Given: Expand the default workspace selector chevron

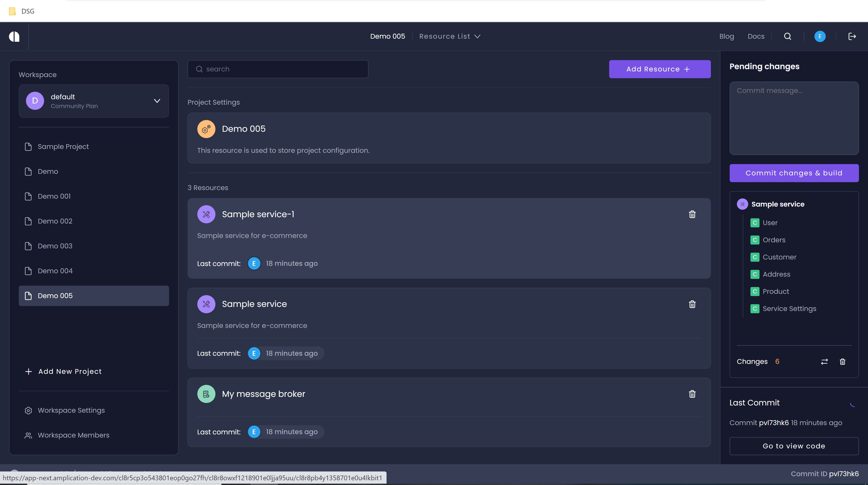Looking at the screenshot, I should (157, 101).
